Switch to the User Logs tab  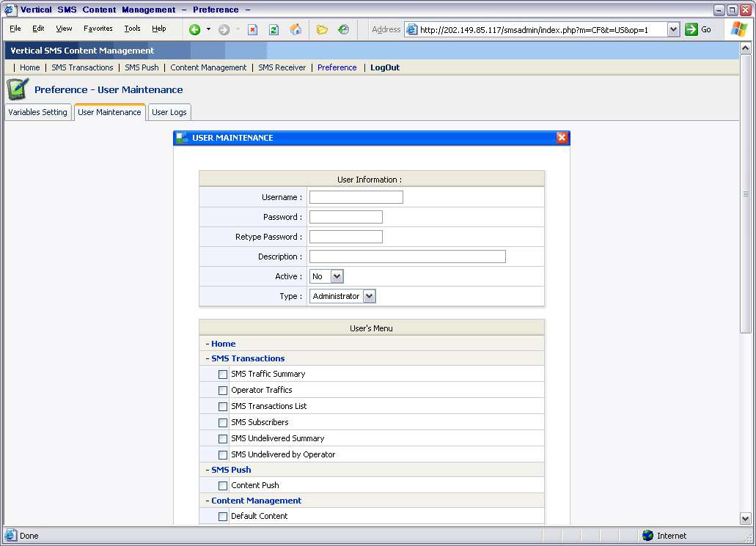[x=169, y=112]
